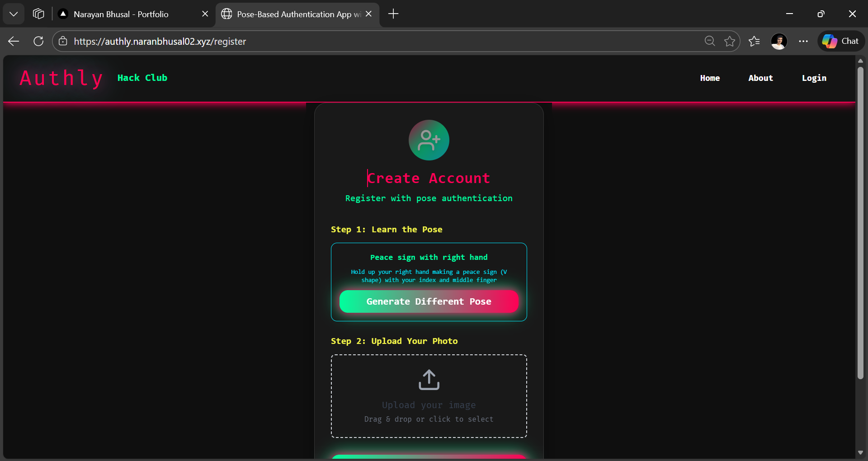Open the browser profile avatar
Screen dimensions: 868x461
779,41
